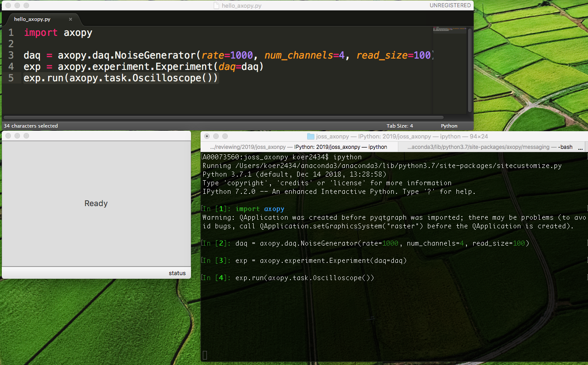Image resolution: width=588 pixels, height=365 pixels.
Task: Click the 'ipython' command in Terminal prompt
Action: click(348, 157)
